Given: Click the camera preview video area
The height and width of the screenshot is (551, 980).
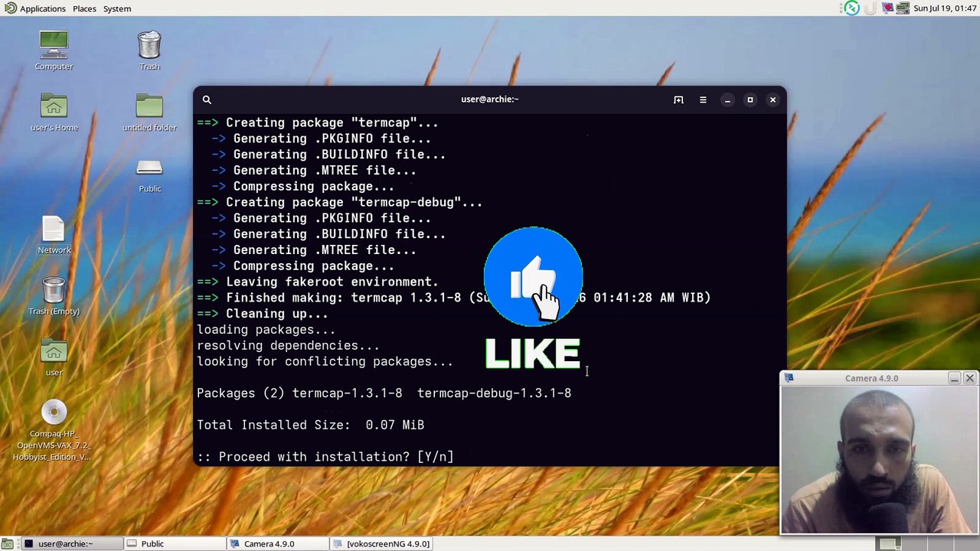Looking at the screenshot, I should click(x=879, y=460).
